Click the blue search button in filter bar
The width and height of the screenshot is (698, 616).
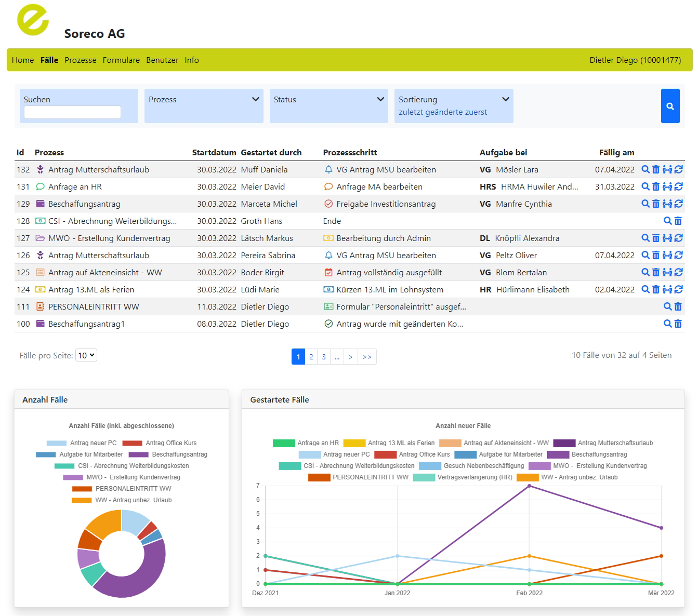[670, 106]
